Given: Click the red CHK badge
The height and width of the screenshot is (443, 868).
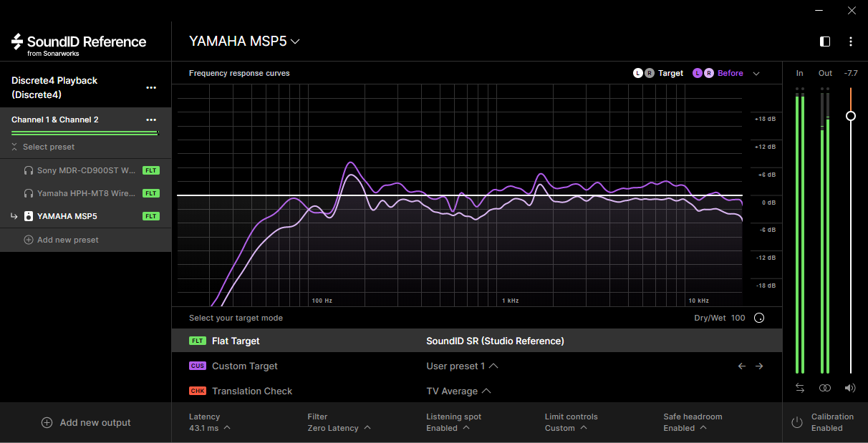Looking at the screenshot, I should 197,391.
